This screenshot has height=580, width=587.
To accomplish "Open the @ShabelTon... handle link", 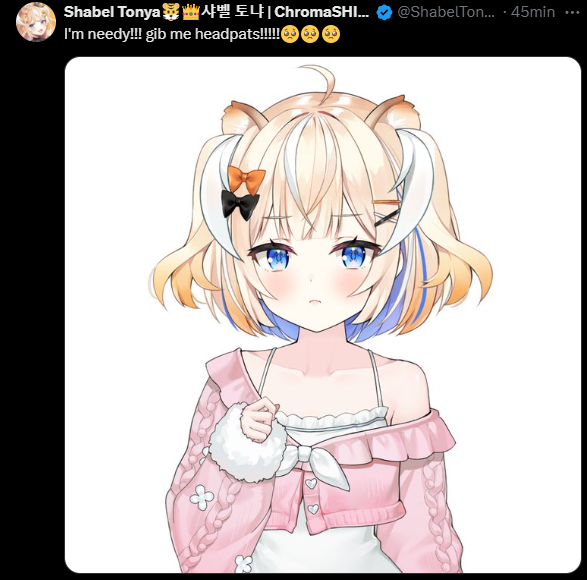I will pos(446,12).
